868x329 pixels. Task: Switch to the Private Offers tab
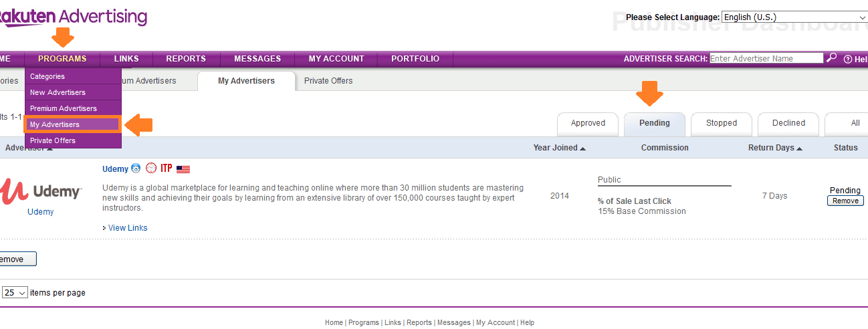pyautogui.click(x=328, y=81)
